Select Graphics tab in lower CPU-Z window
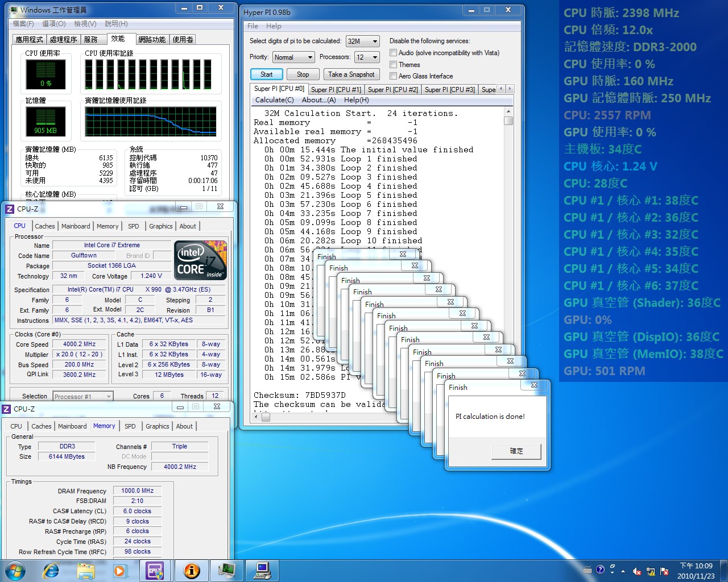The image size is (728, 582). coord(158,426)
